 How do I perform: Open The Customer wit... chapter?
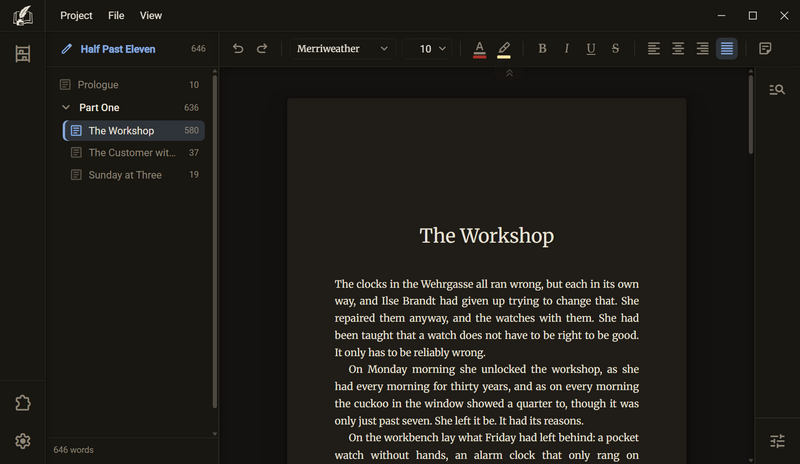pos(134,153)
